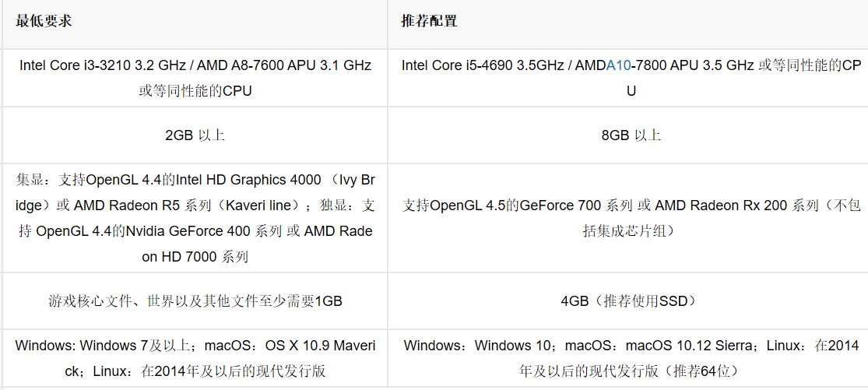This screenshot has width=868, height=390.
Task: Click the 最低要求 column header
Action: point(44,21)
